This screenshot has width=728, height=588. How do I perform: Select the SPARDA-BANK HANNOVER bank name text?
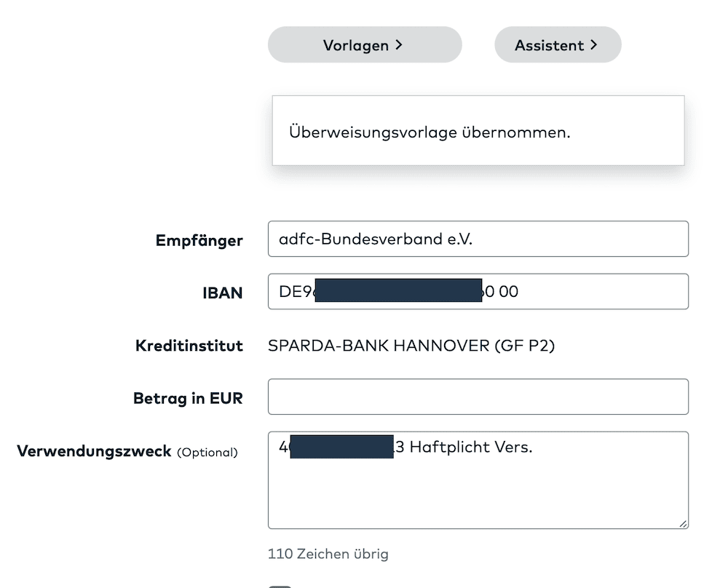pyautogui.click(x=411, y=346)
